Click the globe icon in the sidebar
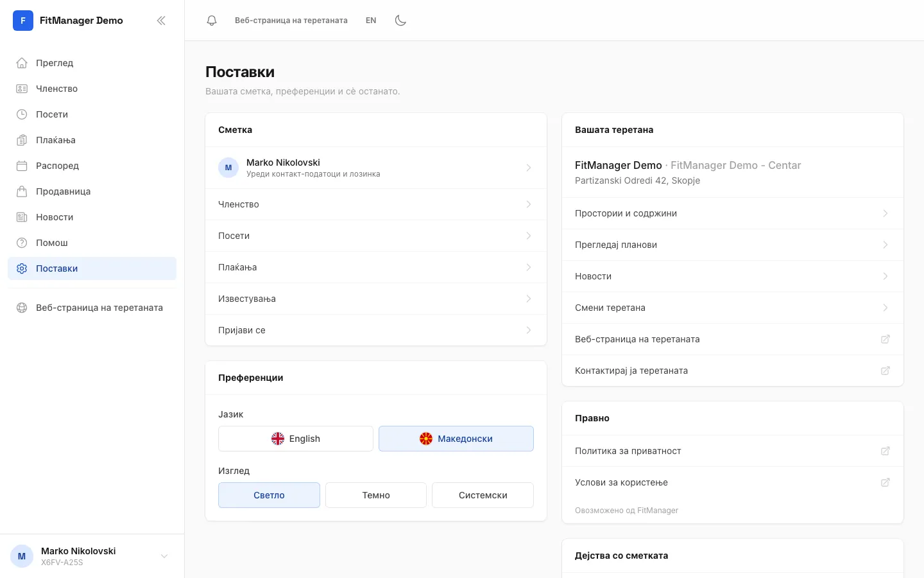 [x=22, y=308]
